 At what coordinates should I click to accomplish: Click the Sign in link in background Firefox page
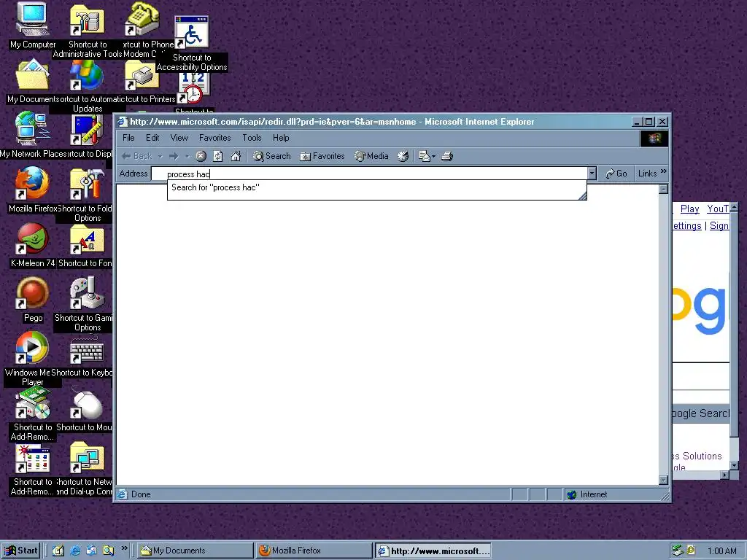(719, 226)
